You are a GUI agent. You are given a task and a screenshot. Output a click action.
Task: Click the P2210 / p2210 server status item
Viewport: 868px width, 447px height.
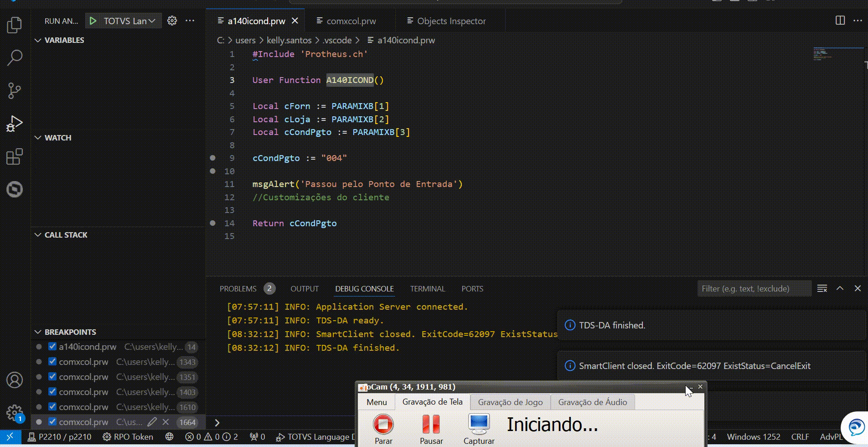coord(60,437)
